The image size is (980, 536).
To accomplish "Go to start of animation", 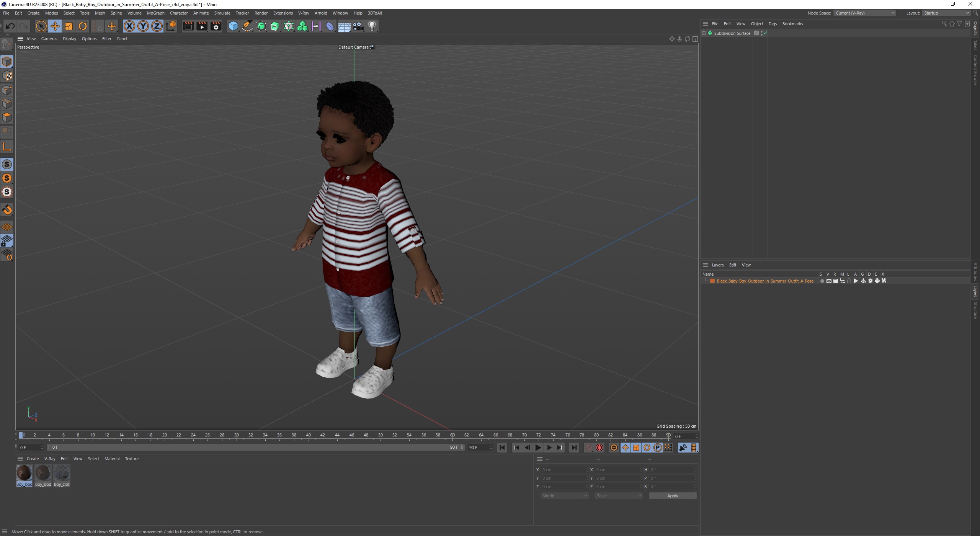I will (x=502, y=448).
